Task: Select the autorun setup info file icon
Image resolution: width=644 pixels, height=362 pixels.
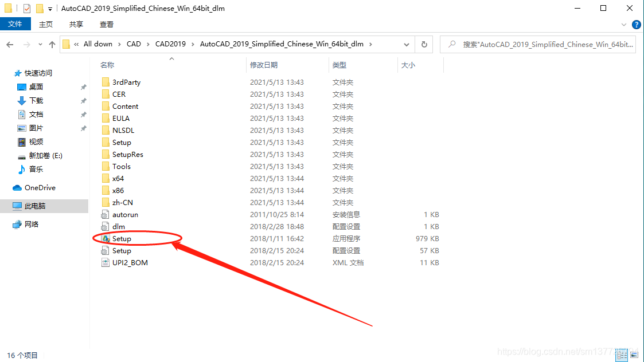Action: [105, 215]
